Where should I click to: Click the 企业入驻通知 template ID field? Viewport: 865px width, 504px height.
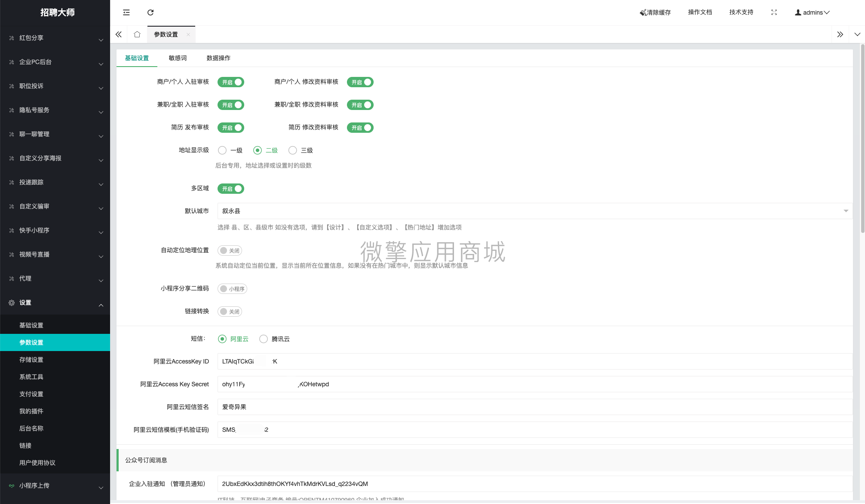pyautogui.click(x=535, y=484)
